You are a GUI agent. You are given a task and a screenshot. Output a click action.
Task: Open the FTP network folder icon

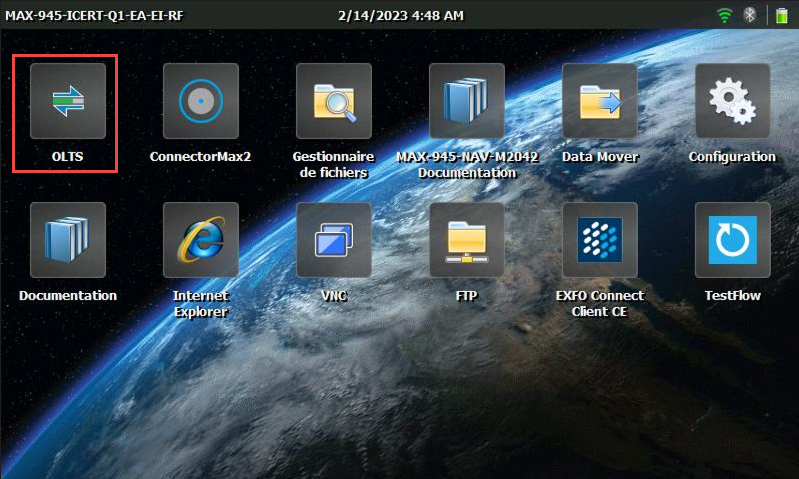pos(467,240)
